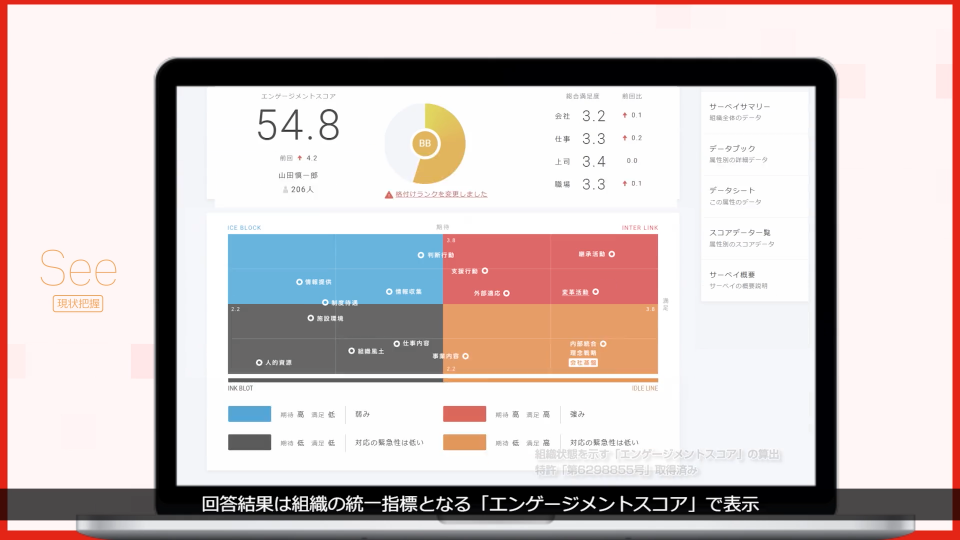Select the 人的資源 data point
This screenshot has height=540, width=960.
(259, 363)
